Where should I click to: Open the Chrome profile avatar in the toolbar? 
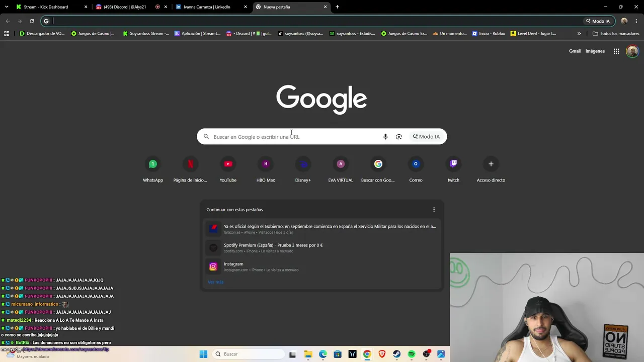pyautogui.click(x=624, y=21)
